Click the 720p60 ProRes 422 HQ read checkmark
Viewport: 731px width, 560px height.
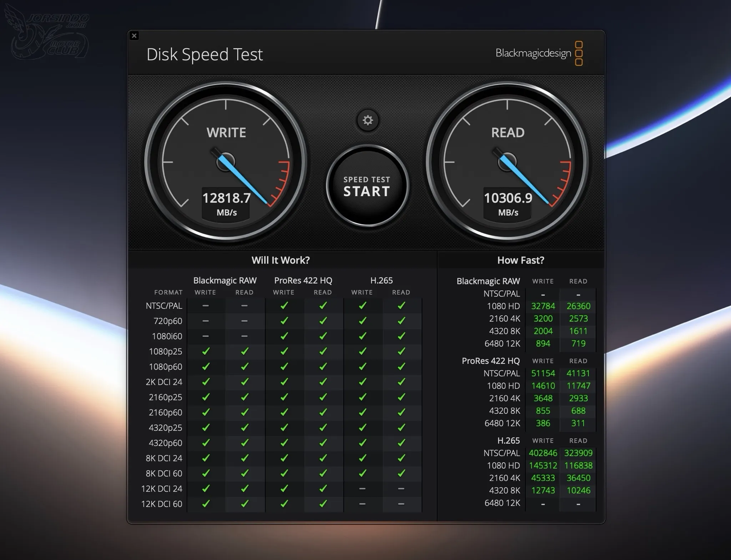click(x=323, y=321)
